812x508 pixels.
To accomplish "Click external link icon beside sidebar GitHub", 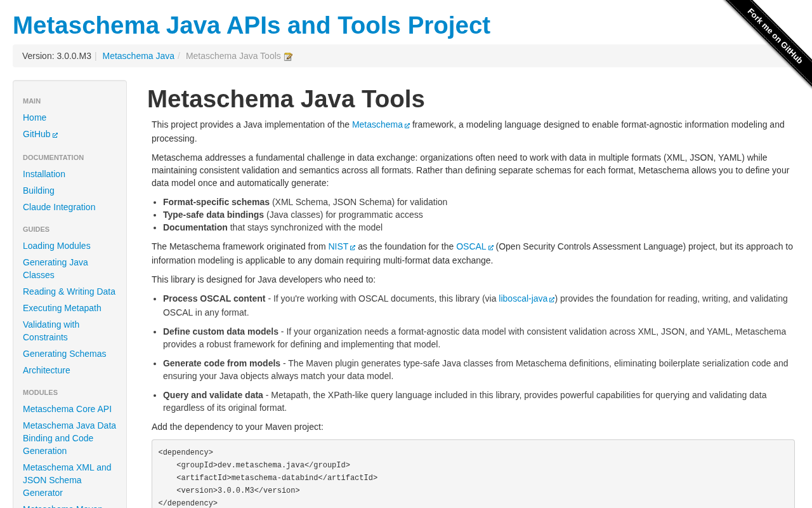I will [55, 135].
